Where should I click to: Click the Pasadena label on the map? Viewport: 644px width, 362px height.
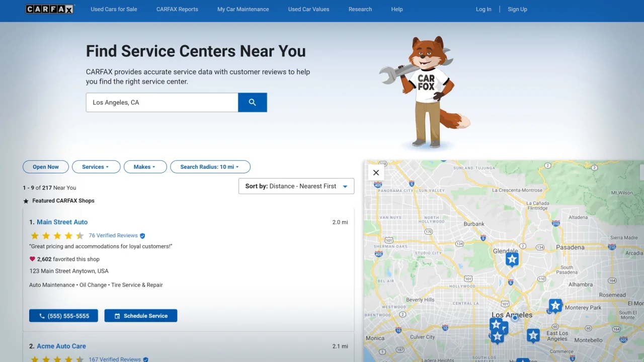point(570,247)
